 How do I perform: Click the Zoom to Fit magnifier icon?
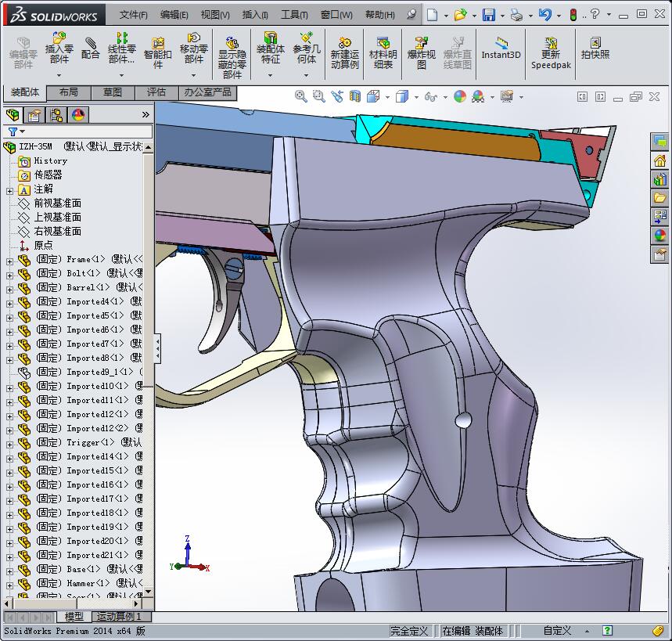pos(300,96)
